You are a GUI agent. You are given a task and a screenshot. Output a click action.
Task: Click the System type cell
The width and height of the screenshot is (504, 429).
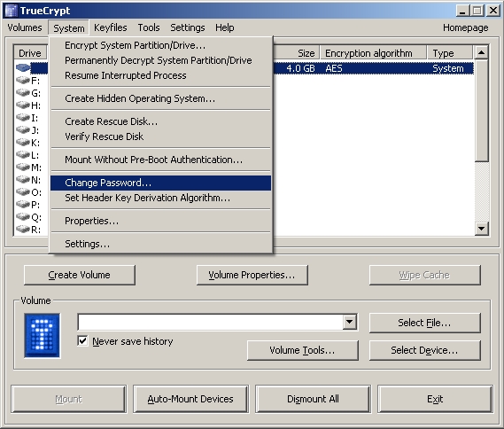click(x=448, y=68)
